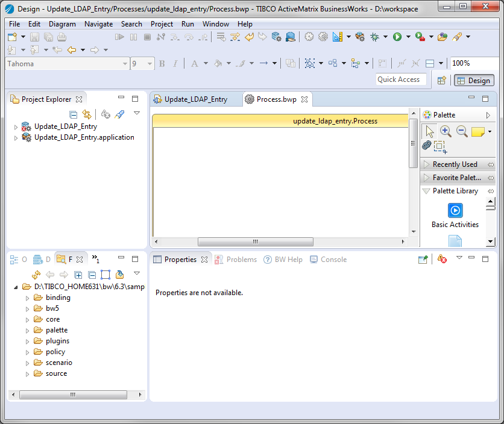Click the New wizard icon in toolbar
The width and height of the screenshot is (504, 424).
[x=12, y=37]
